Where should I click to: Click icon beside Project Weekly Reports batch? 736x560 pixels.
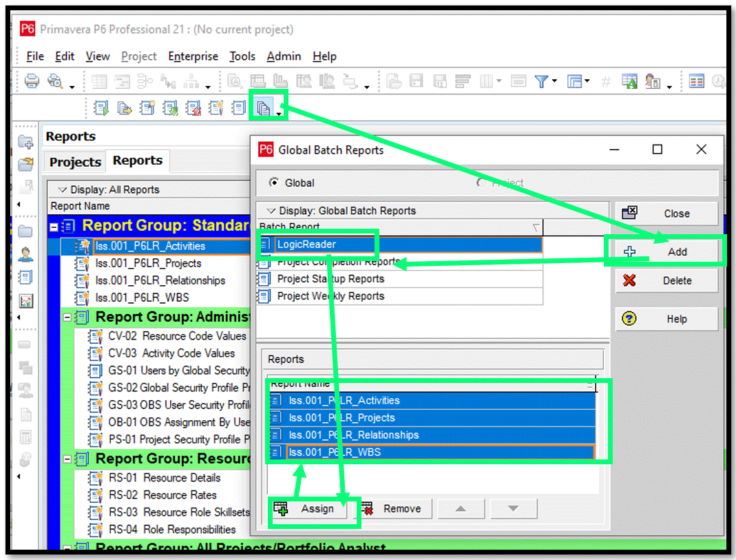click(264, 296)
